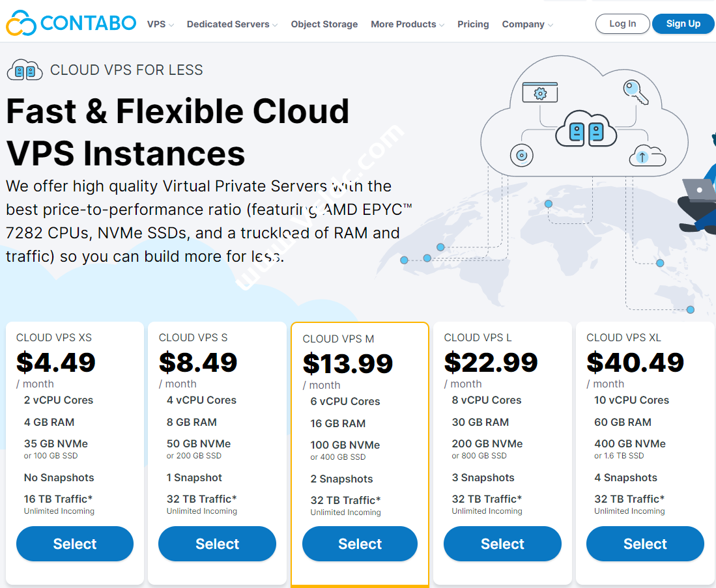This screenshot has width=716, height=588.
Task: Click the gear settings icon in the cloud illustration
Action: 539,92
